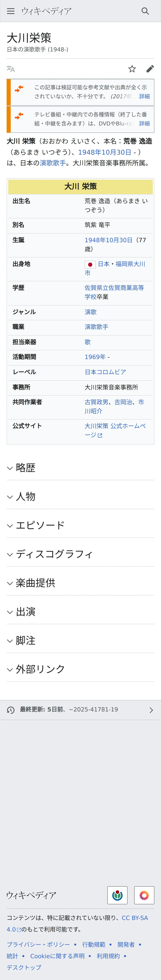The width and height of the screenshot is (161, 980).
Task: Open the language selection icon
Action: click(x=11, y=69)
